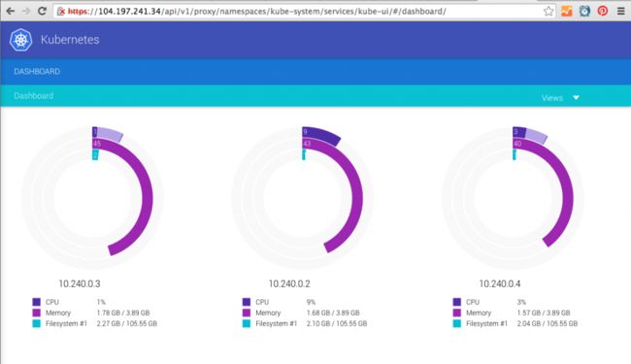Click filesystem value 2.27 GB / 105.55 GB
This screenshot has width=631, height=364.
[127, 323]
